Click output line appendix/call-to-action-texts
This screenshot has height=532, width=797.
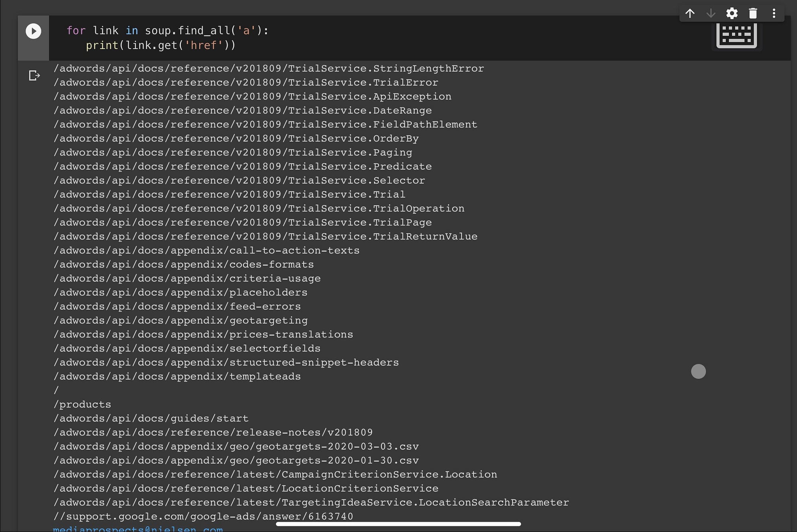(x=206, y=250)
